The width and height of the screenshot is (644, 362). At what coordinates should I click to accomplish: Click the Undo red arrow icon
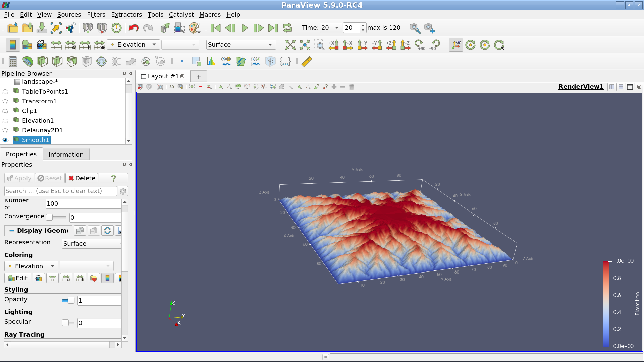pyautogui.click(x=133, y=28)
